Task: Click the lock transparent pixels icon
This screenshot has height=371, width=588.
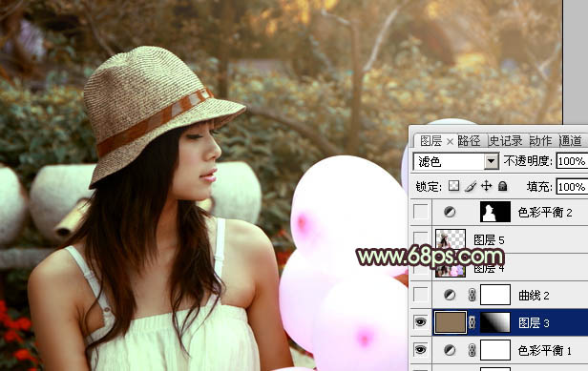Action: click(453, 186)
